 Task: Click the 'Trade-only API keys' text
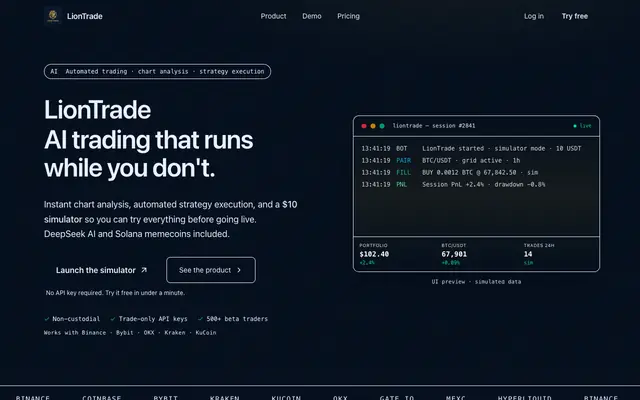click(153, 319)
